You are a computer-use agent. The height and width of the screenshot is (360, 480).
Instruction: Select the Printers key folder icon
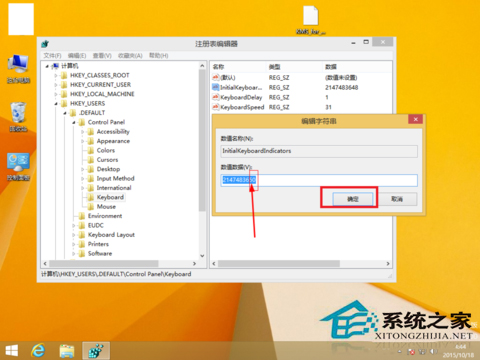point(82,244)
